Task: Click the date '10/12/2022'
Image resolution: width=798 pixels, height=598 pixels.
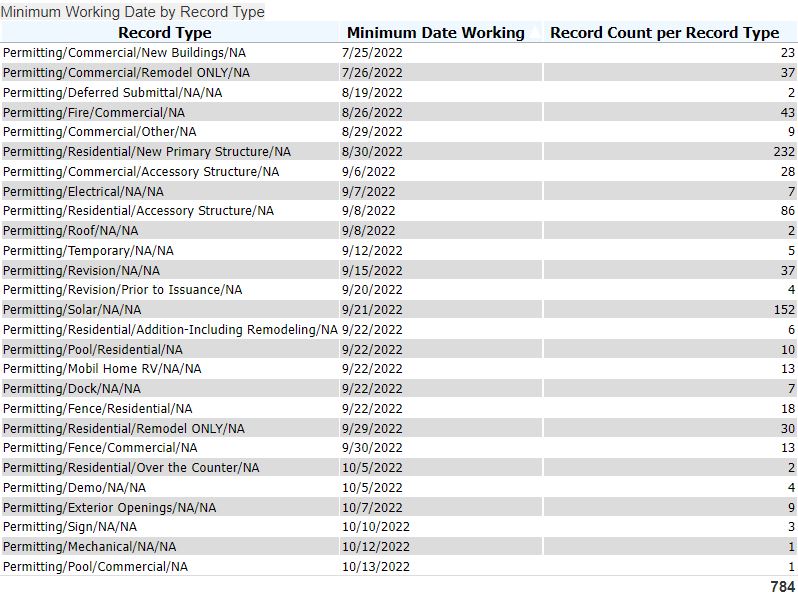Action: point(376,546)
